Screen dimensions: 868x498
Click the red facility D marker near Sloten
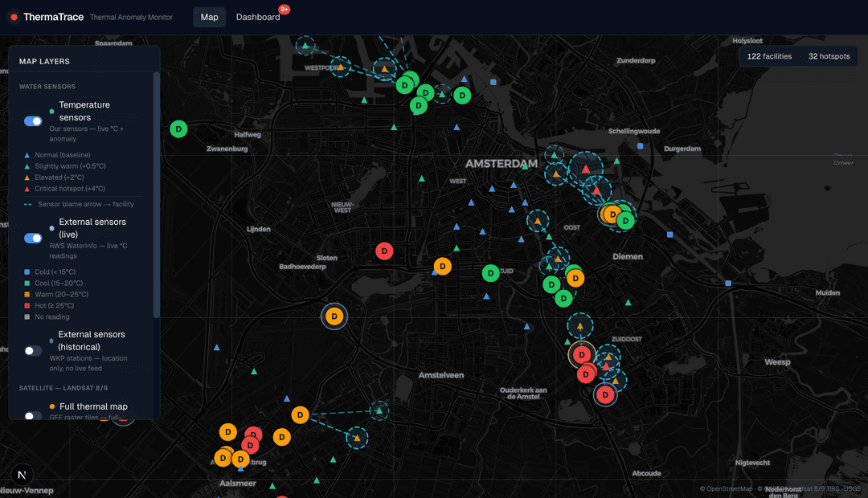(x=384, y=251)
